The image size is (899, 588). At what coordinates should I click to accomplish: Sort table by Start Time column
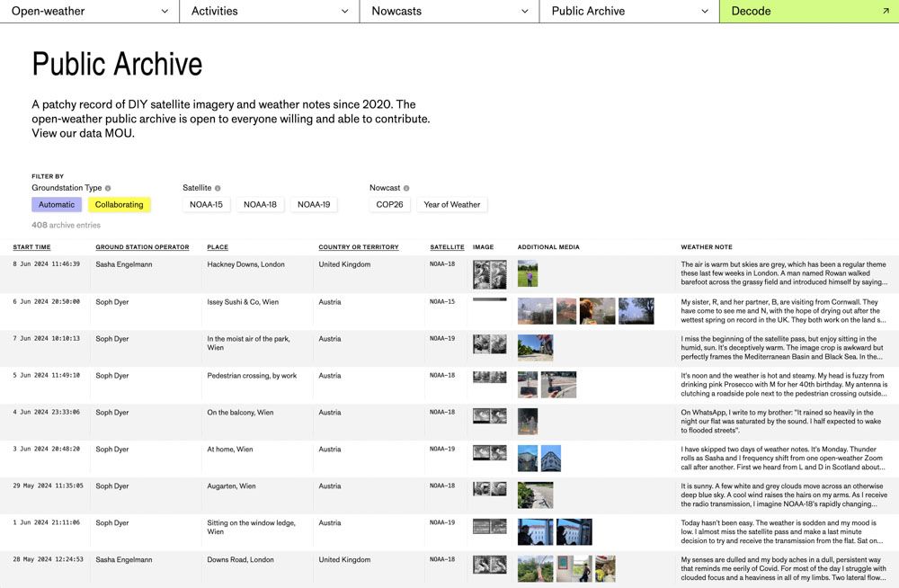31,247
